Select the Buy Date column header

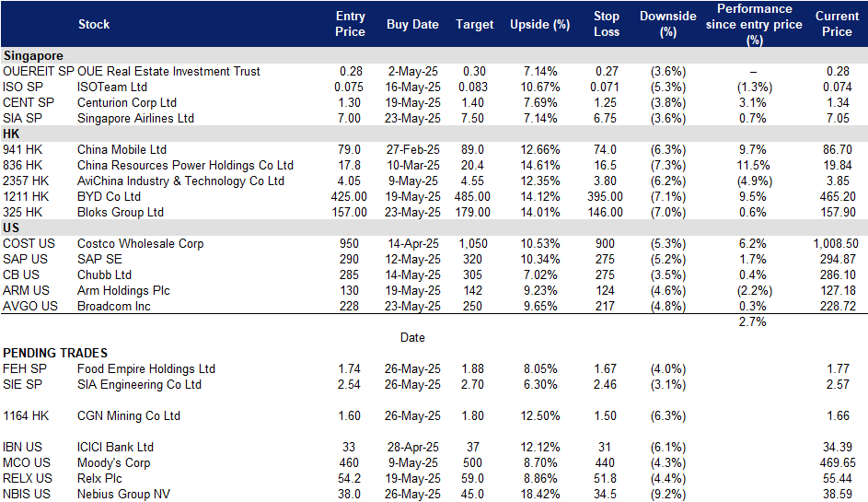412,25
